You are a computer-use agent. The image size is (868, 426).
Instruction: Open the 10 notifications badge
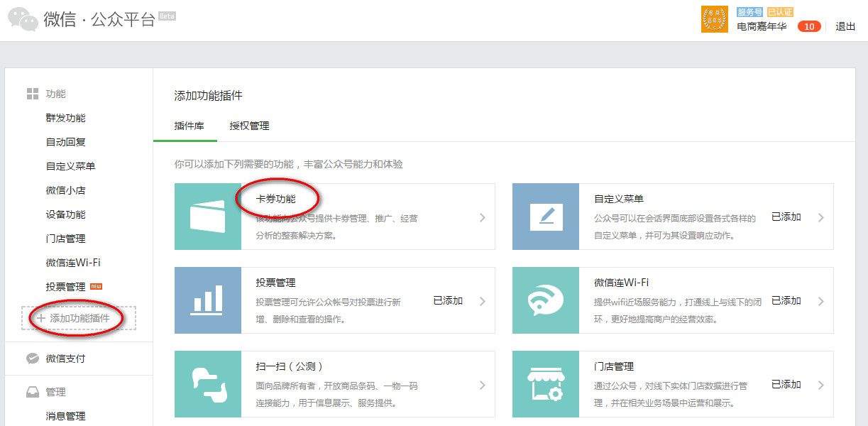[x=809, y=26]
